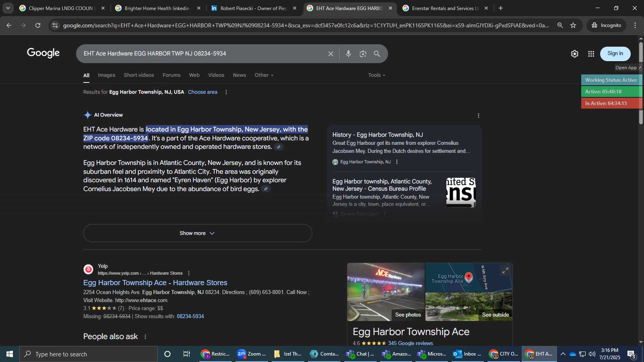Expand the Other search filter dropdown

pyautogui.click(x=264, y=75)
